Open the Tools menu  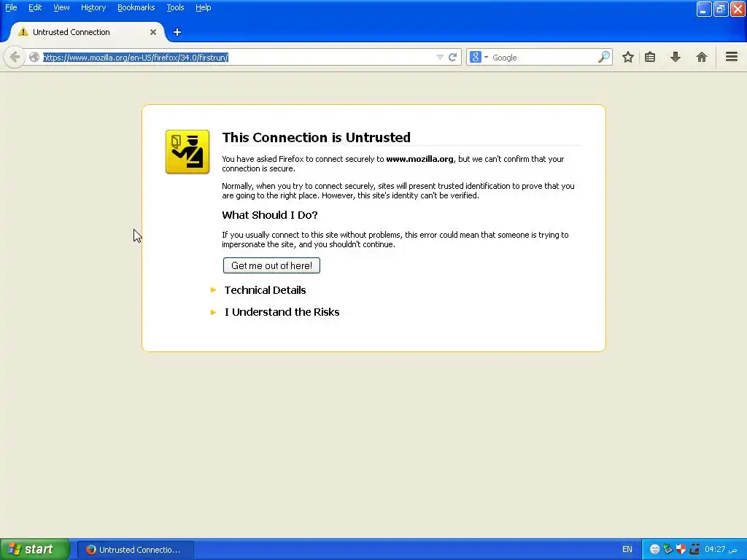(175, 7)
